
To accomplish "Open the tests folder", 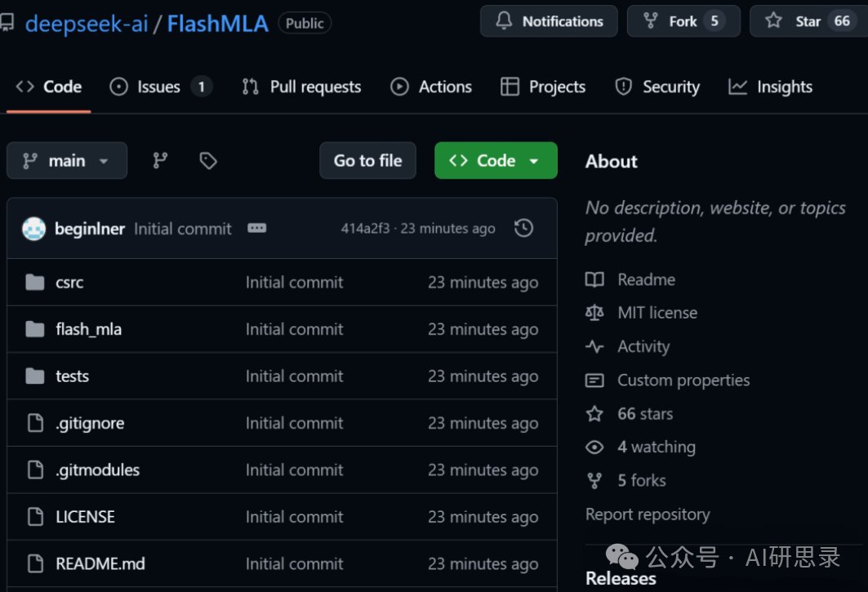I will 72,376.
